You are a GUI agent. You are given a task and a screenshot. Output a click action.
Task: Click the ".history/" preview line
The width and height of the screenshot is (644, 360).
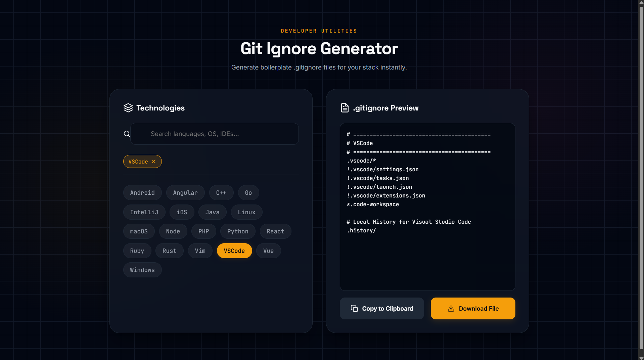point(361,230)
